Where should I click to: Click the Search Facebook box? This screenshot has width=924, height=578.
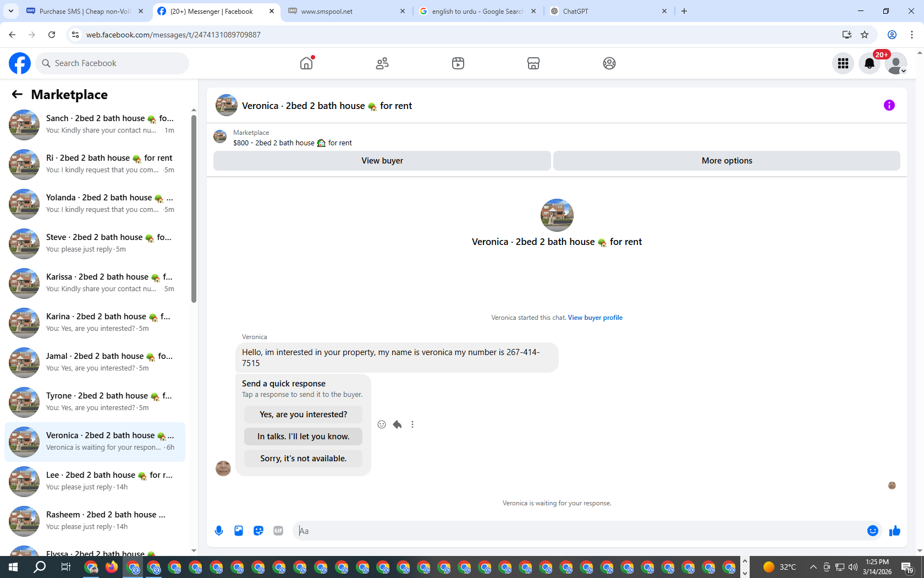(112, 63)
